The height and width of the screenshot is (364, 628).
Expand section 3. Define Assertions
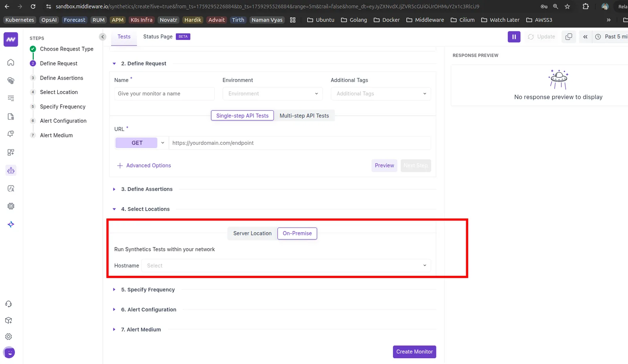coord(146,189)
